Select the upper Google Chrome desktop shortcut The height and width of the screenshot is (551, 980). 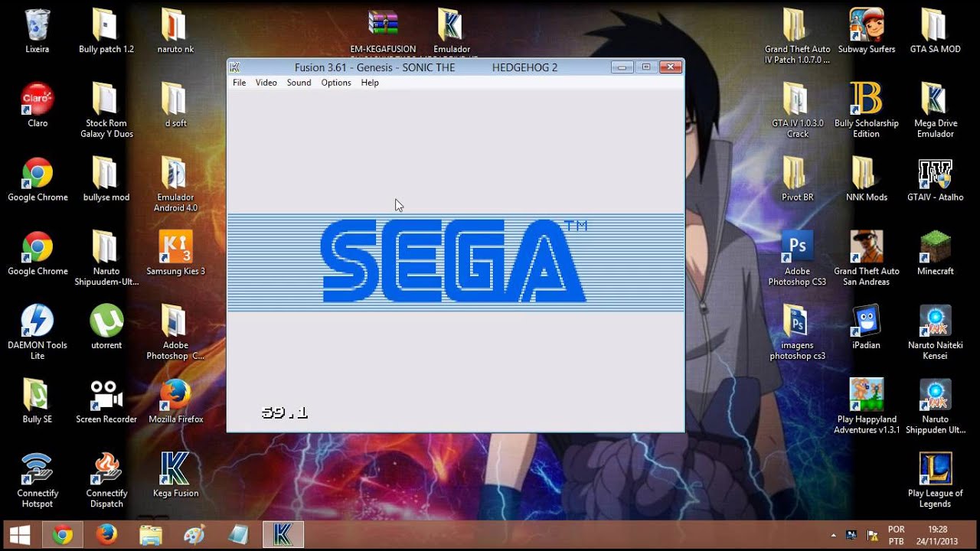point(37,179)
